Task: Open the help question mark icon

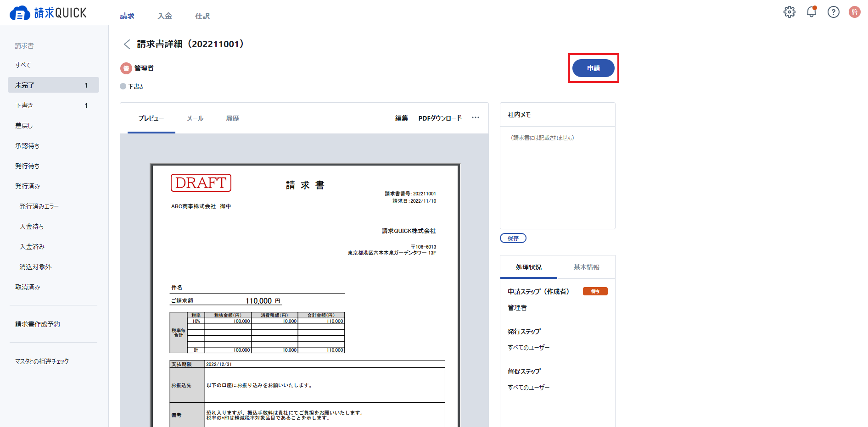Action: click(x=833, y=12)
